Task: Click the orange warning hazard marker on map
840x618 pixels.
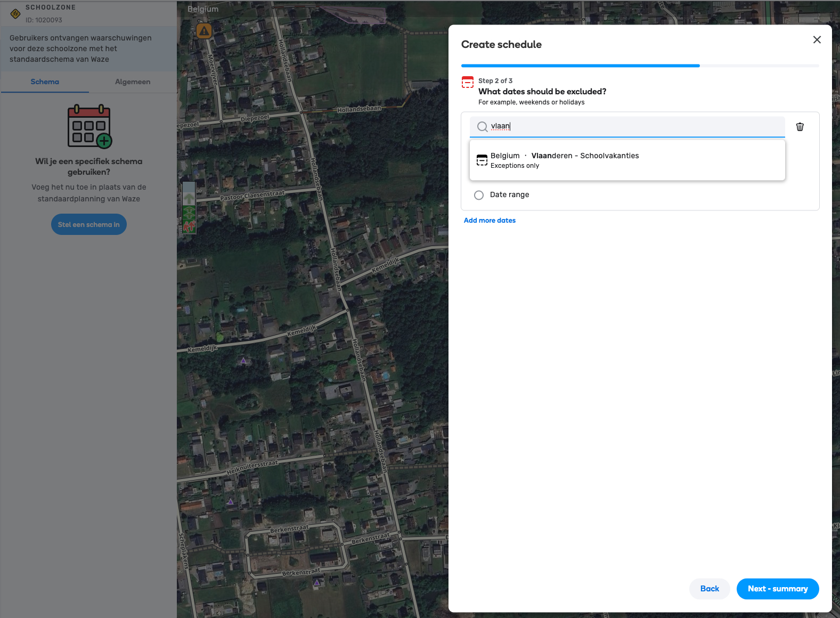Action: pos(204,31)
